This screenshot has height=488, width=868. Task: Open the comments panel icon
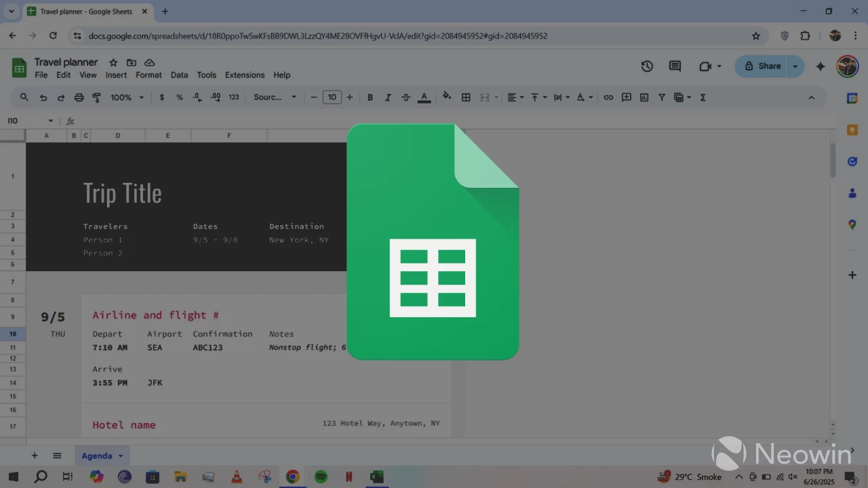(x=675, y=66)
